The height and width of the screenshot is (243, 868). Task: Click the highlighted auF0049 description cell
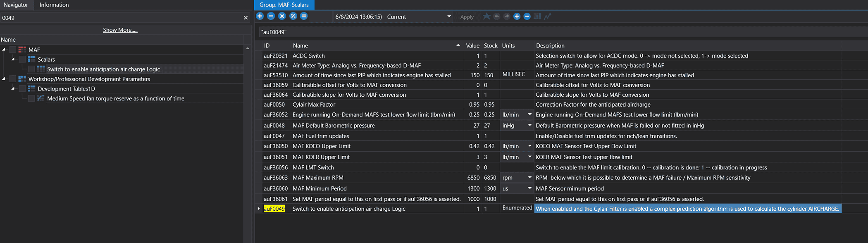[x=688, y=209]
